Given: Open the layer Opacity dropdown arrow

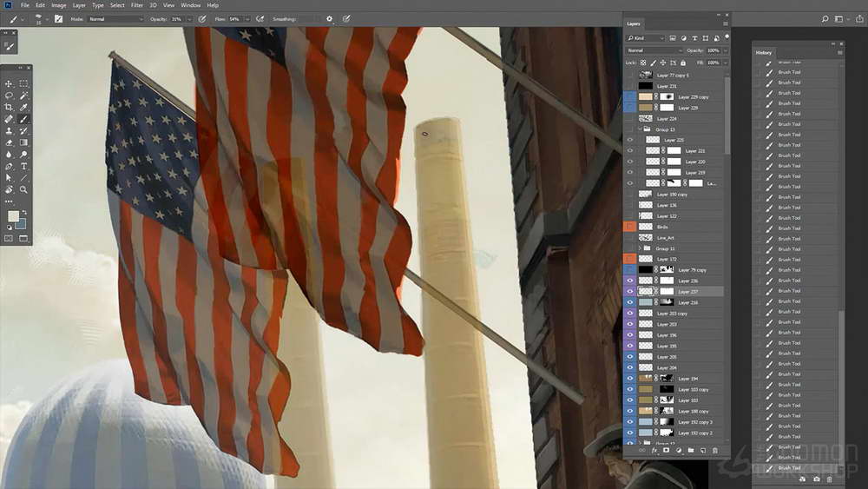Looking at the screenshot, I should point(725,50).
